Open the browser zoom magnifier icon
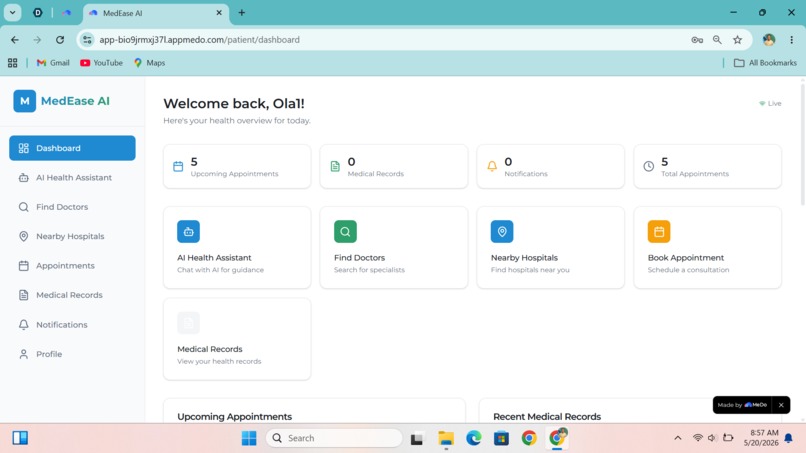Image resolution: width=806 pixels, height=453 pixels. coord(717,40)
